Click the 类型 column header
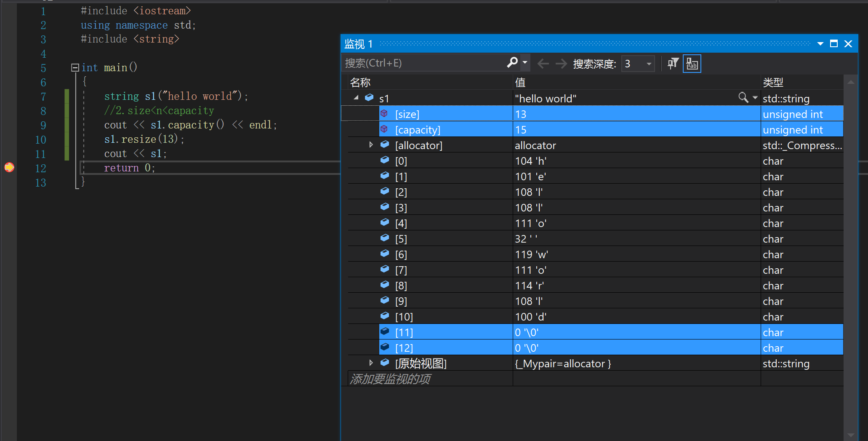The height and width of the screenshot is (441, 868). click(x=802, y=82)
